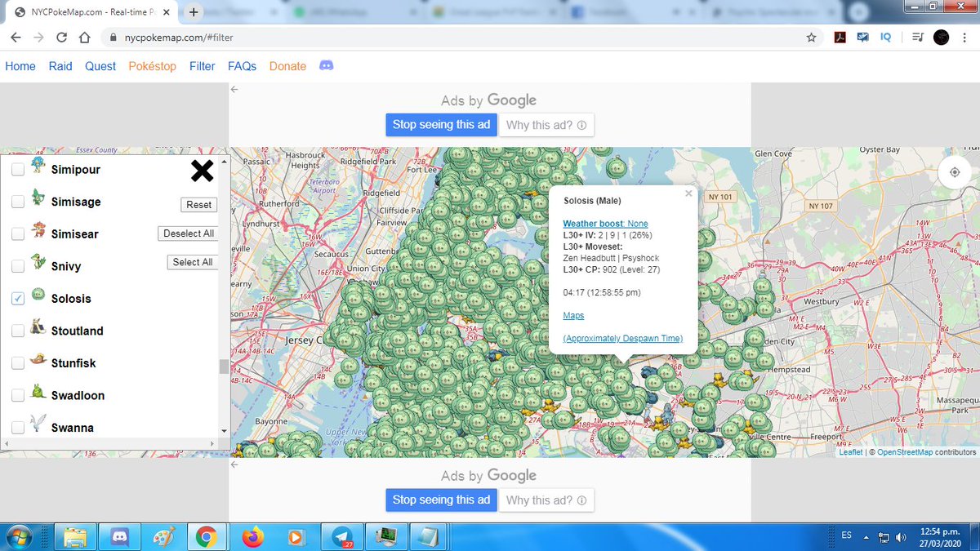Screen dimensions: 980x551
Task: Open the Discord link icon in navigation
Action: pos(326,65)
